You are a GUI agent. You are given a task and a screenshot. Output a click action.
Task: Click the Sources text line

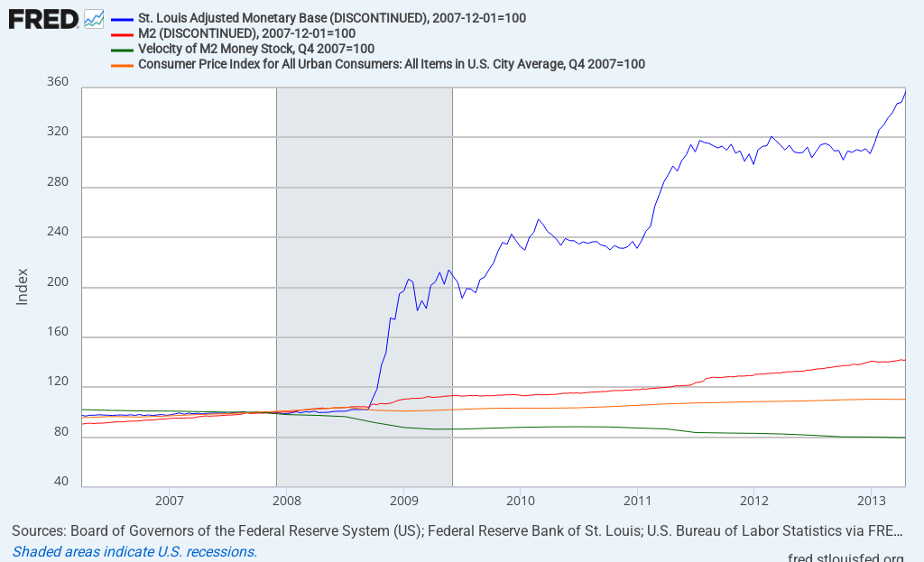(457, 530)
